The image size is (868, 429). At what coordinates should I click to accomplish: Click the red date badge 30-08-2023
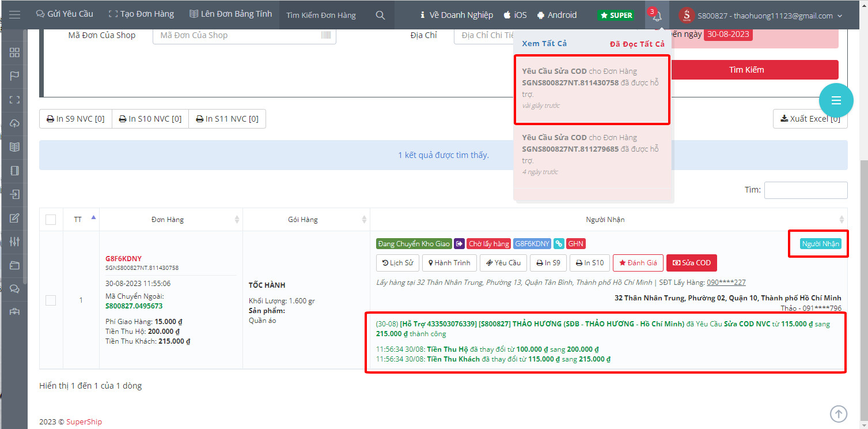[x=728, y=34]
